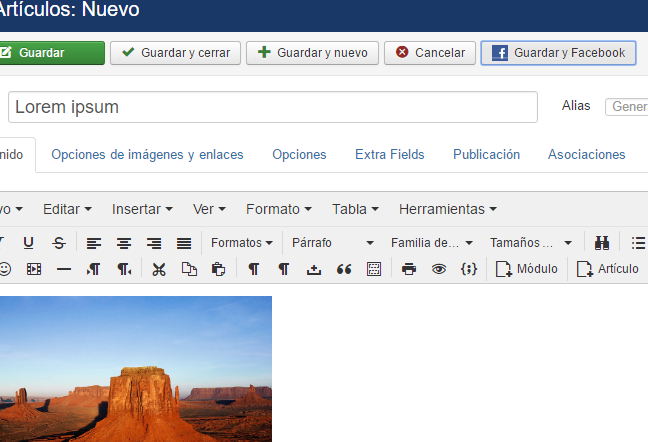Switch to the Publicación tab
The width and height of the screenshot is (648, 442).
[486, 154]
